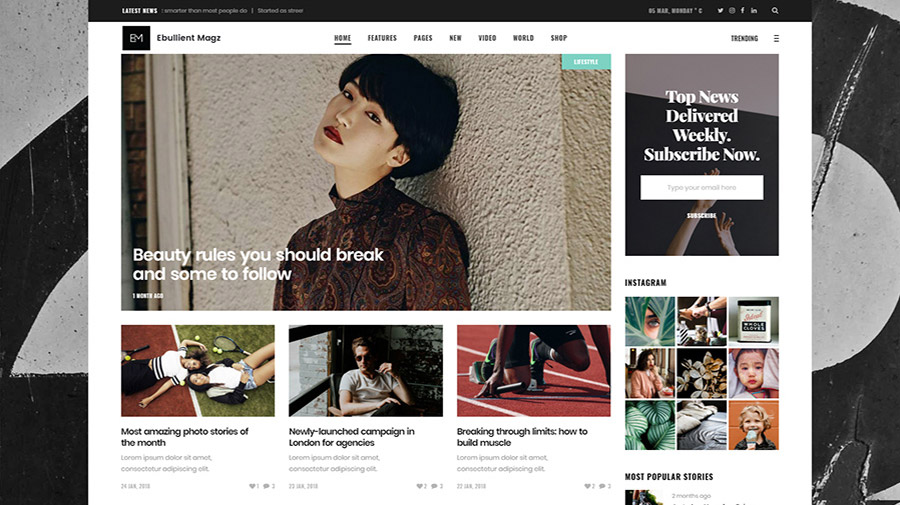Open the Instagram thumbnail of tin jar
Viewport: 900px width, 505px height.
point(753,321)
